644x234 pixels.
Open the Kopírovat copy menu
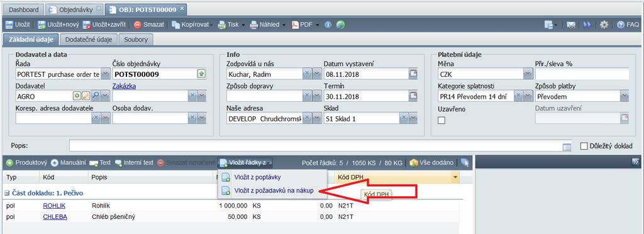[x=191, y=25]
